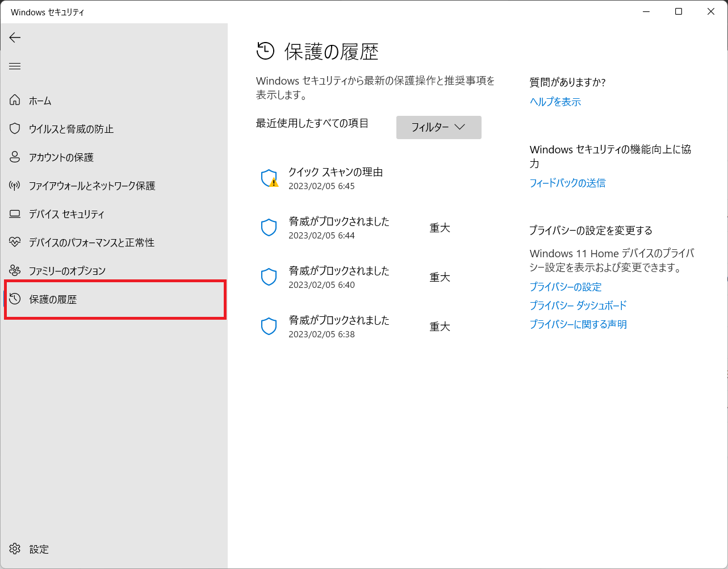Click the shield icon of the 6:40 threat
The width and height of the screenshot is (728, 569).
269,277
